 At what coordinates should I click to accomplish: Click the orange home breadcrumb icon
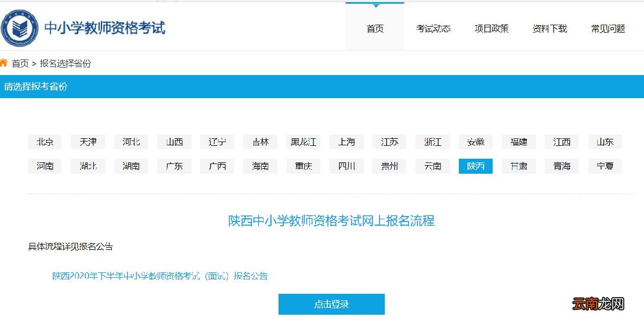[4, 63]
